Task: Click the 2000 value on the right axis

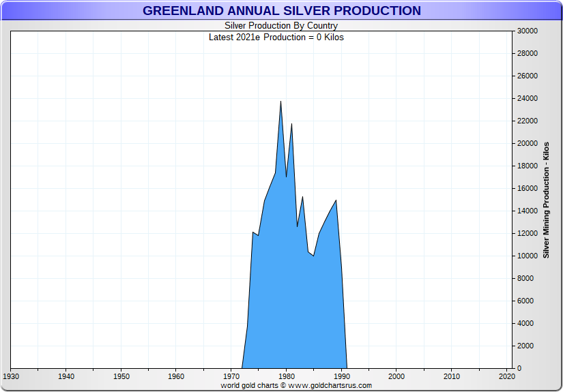Action: [x=526, y=346]
